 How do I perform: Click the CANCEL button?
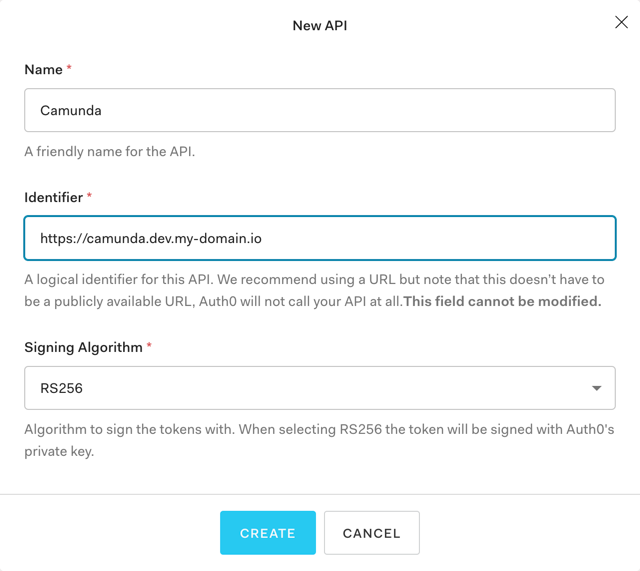[x=371, y=533]
